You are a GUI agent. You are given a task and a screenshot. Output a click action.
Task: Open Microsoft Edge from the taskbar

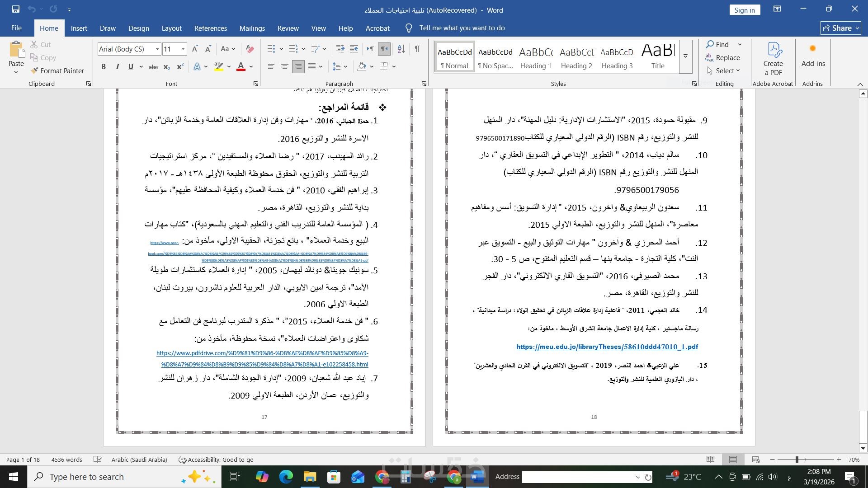point(286,477)
